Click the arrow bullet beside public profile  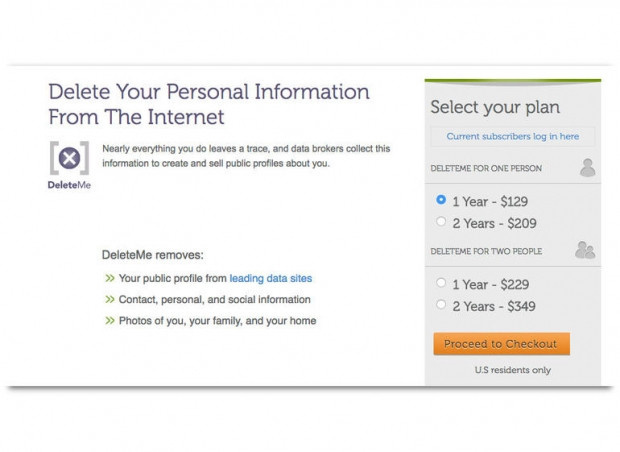coord(110,278)
